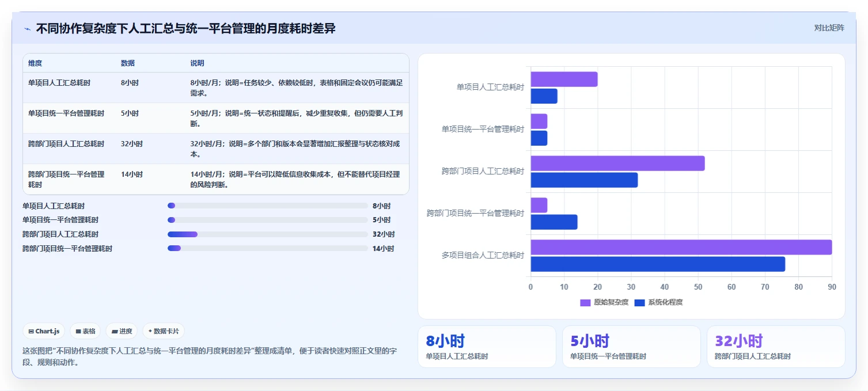Click the x-axis tick label 50

click(x=698, y=286)
